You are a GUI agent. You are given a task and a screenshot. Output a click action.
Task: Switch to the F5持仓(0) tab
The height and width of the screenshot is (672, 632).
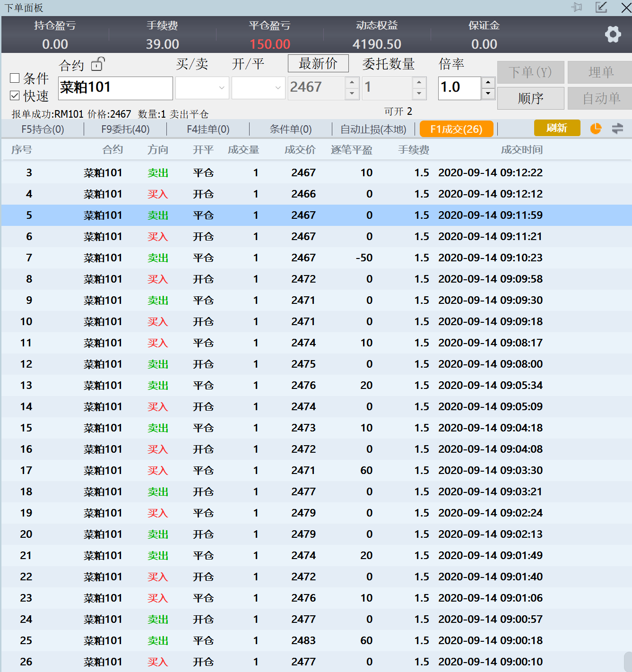pyautogui.click(x=43, y=129)
